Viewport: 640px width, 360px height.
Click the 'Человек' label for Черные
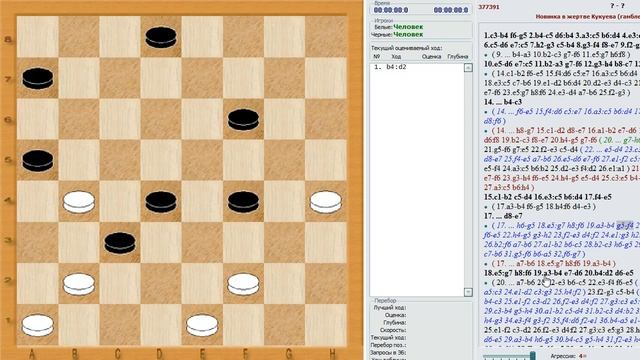(x=408, y=35)
